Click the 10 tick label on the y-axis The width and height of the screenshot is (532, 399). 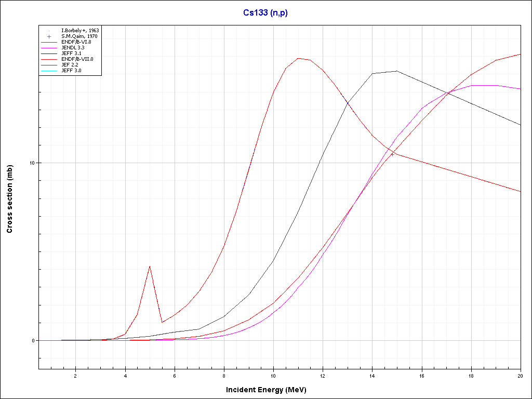click(31, 163)
